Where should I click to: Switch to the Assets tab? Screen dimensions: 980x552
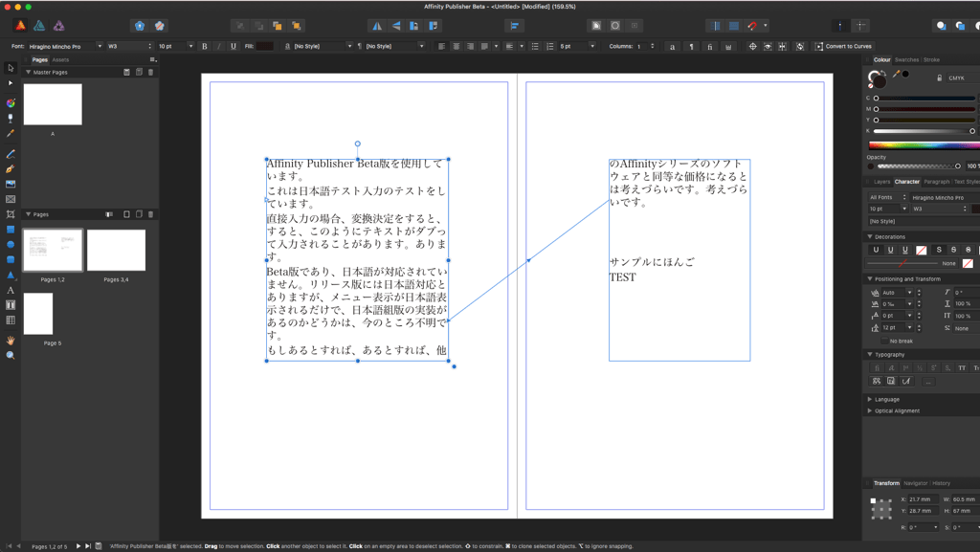(x=60, y=60)
